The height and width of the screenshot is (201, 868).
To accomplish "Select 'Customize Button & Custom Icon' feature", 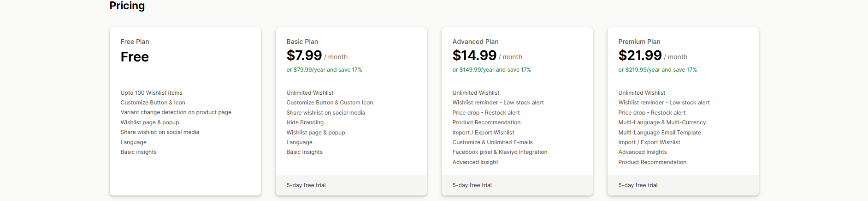I will (x=330, y=103).
